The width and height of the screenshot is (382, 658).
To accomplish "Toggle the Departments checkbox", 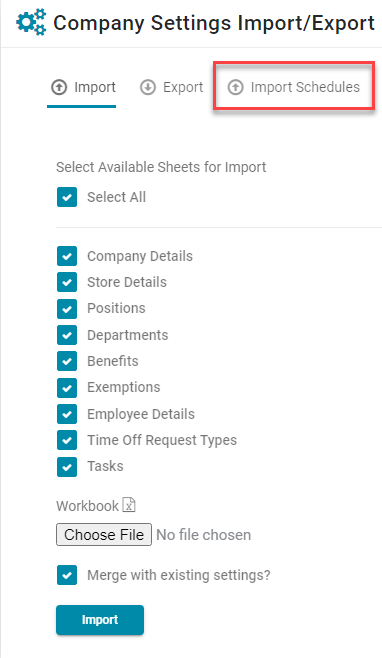I will (x=67, y=335).
